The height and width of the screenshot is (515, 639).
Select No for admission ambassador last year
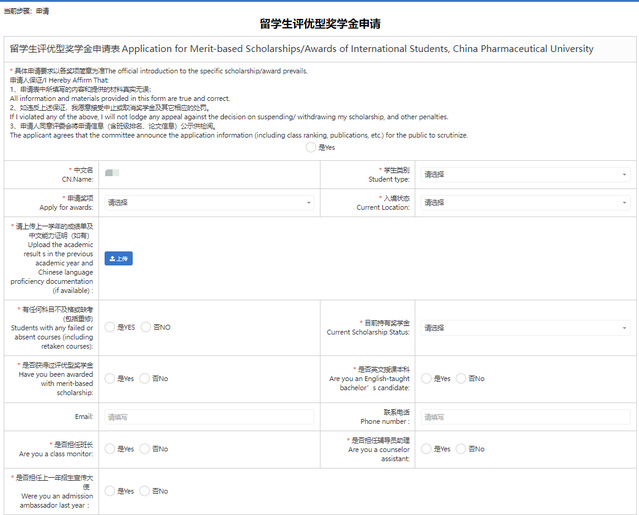[146, 491]
